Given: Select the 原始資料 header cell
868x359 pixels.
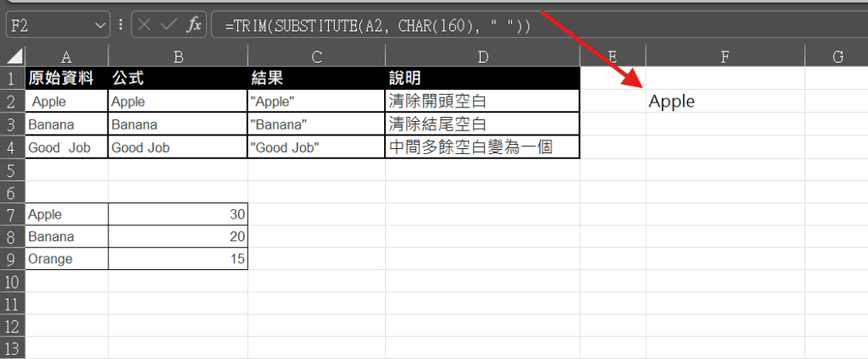Looking at the screenshot, I should (66, 79).
